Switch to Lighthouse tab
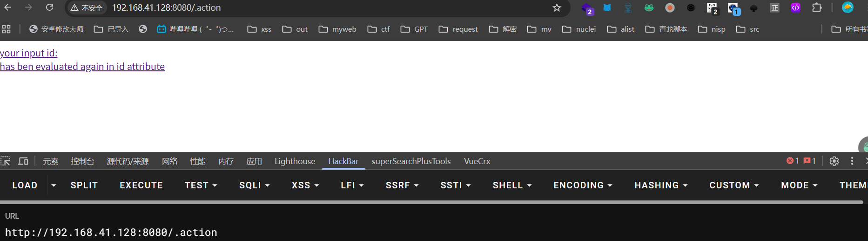Viewport: 868px width, 241px height. click(295, 161)
